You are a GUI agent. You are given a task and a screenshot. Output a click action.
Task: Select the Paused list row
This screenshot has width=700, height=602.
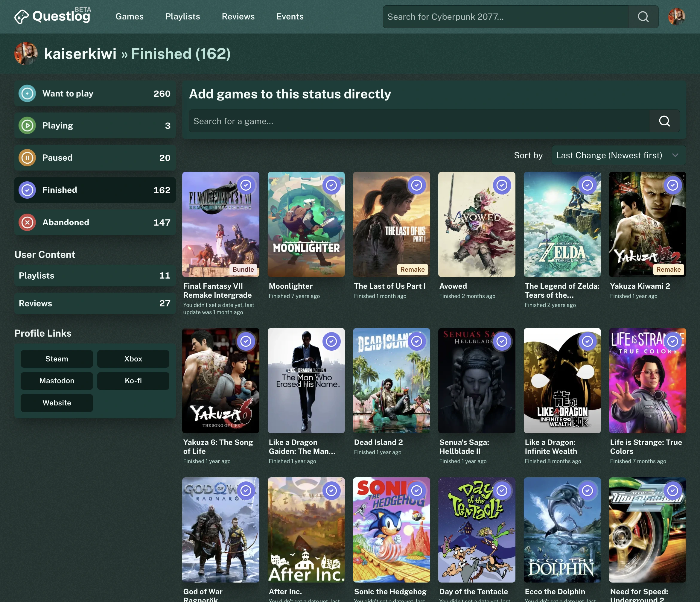click(95, 158)
